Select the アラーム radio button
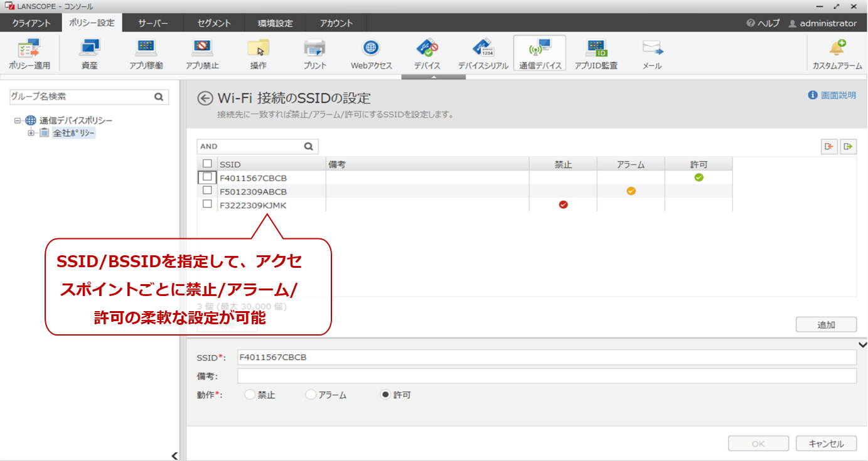The image size is (868, 461). pos(310,395)
